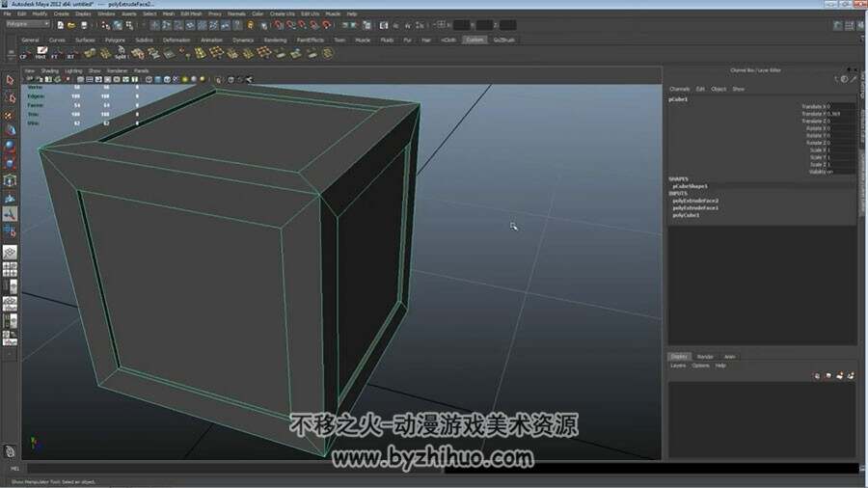Screen dimensions: 868x488
Task: Create a new scene via status line
Action: pyautogui.click(x=61, y=25)
